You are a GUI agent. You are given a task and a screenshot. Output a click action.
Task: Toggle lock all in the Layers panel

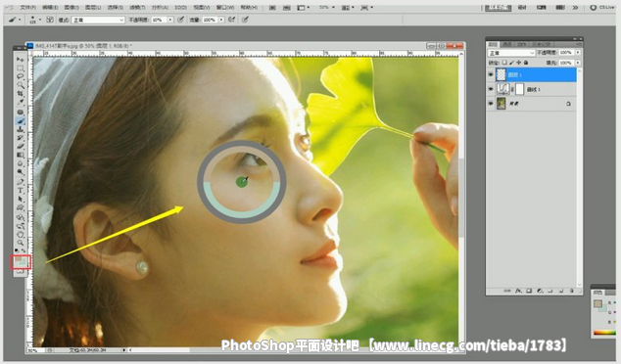pos(526,63)
